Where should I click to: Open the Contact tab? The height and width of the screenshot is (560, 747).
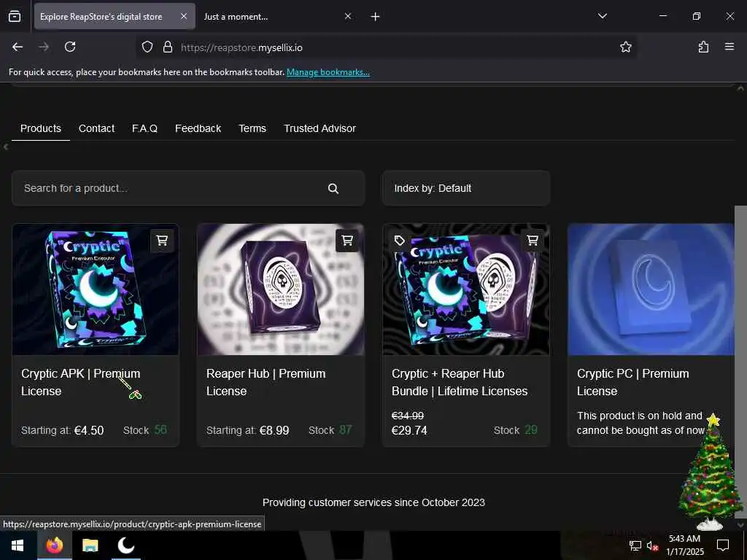tap(97, 128)
